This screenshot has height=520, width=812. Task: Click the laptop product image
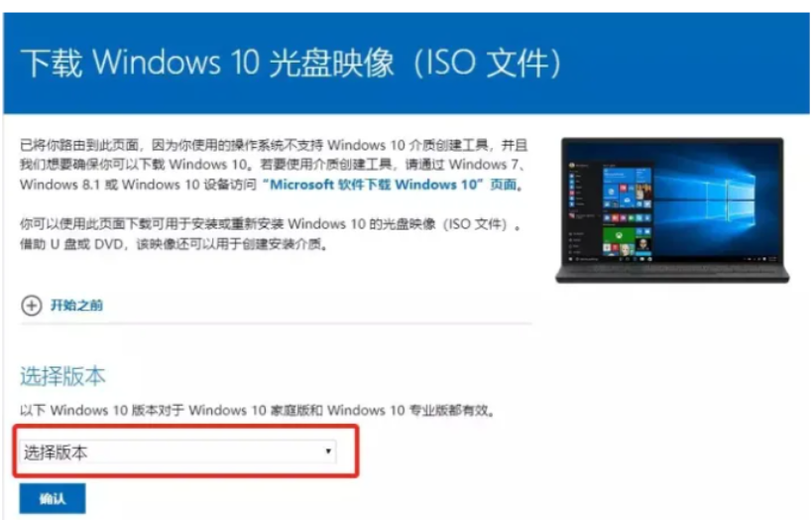(x=672, y=210)
